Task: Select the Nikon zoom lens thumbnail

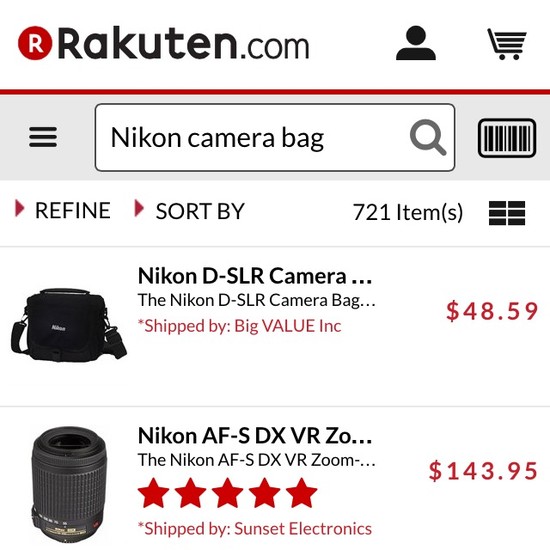Action: pyautogui.click(x=68, y=485)
